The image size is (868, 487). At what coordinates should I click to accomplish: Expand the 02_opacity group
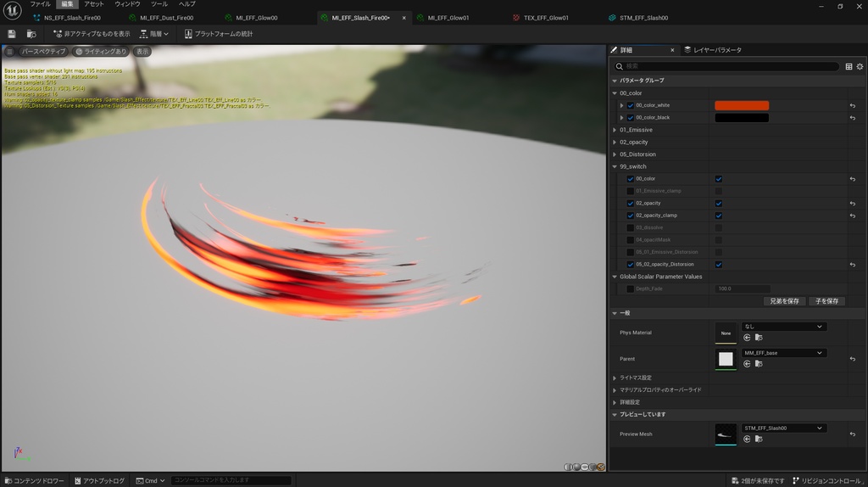615,142
